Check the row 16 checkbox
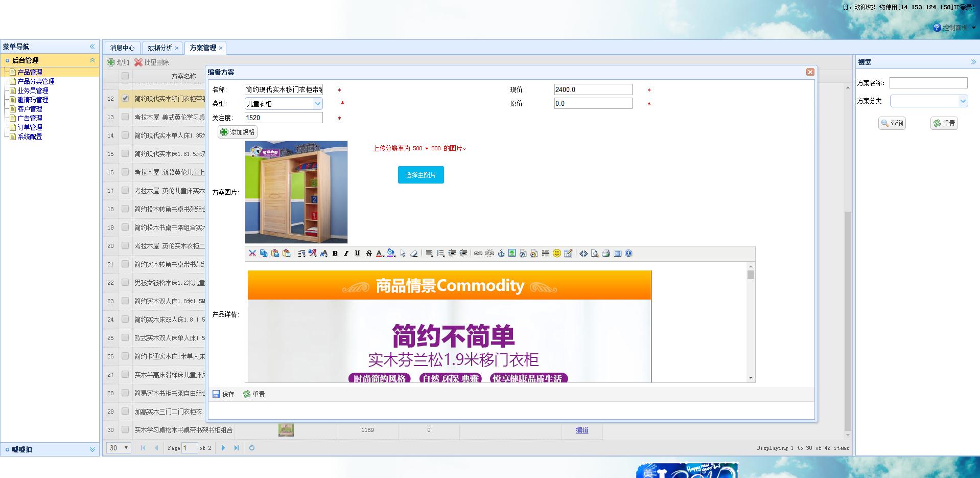980x478 pixels. 125,172
